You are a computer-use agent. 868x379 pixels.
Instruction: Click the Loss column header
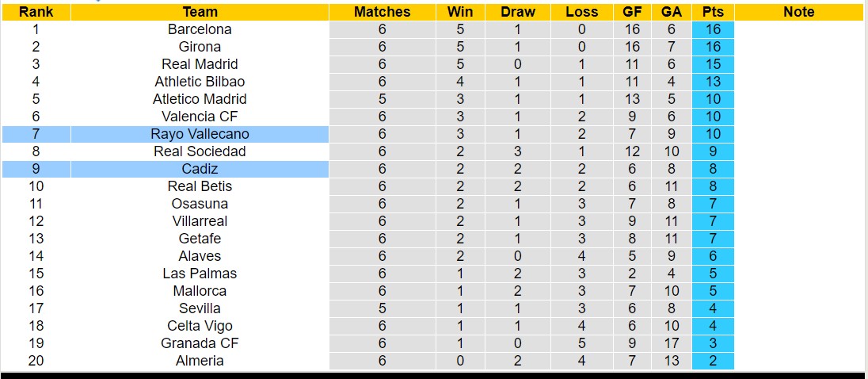(x=582, y=12)
